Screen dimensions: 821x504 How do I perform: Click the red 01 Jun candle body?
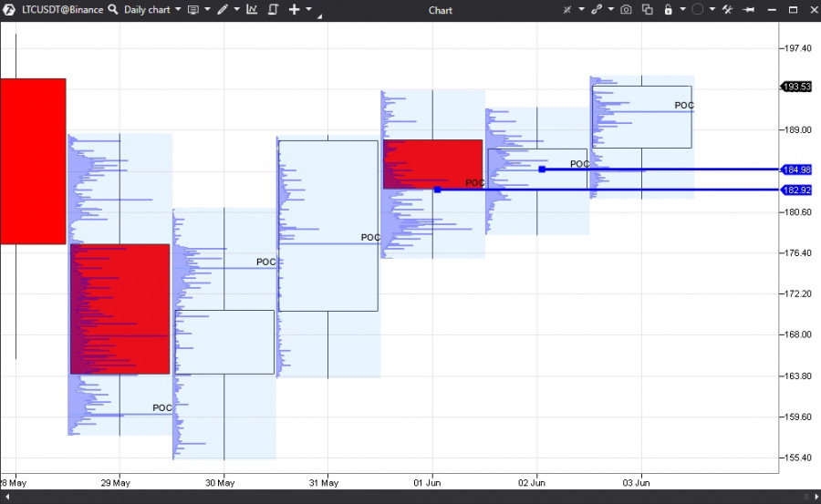(x=432, y=164)
